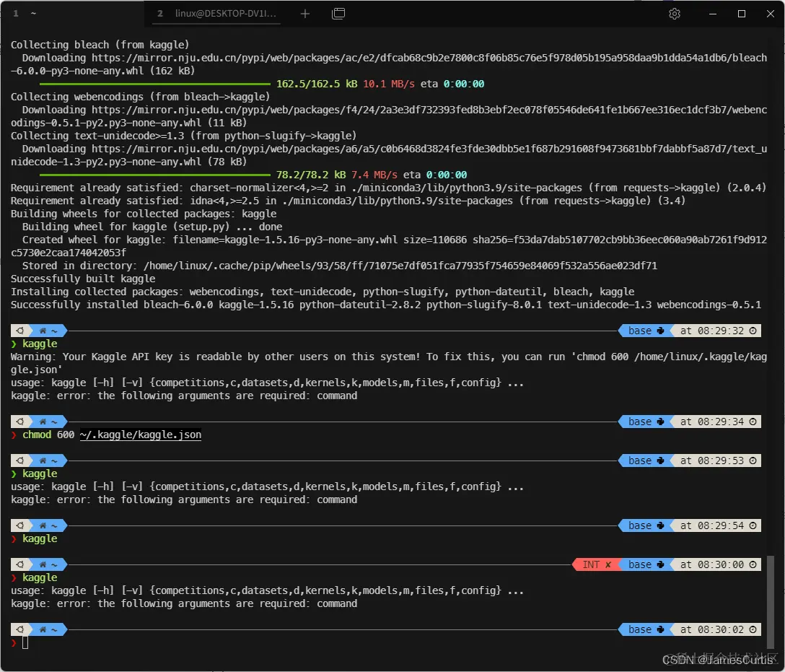Screen dimensions: 785x672
Task: Click the 78.2/78.2 kB progress bar
Action: tap(154, 175)
